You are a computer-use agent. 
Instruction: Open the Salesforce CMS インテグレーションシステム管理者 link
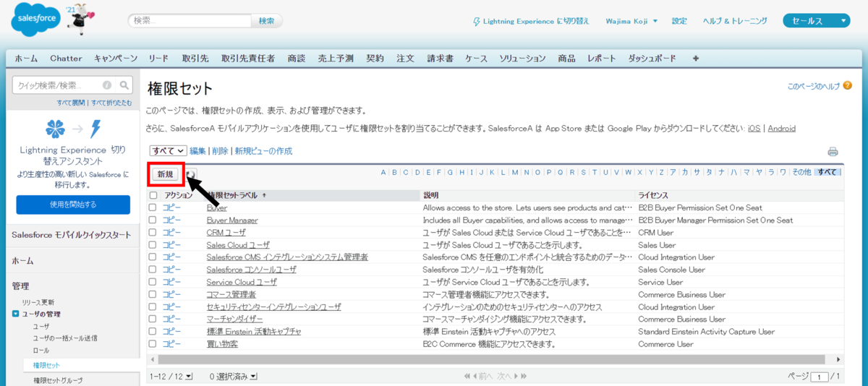(x=287, y=257)
